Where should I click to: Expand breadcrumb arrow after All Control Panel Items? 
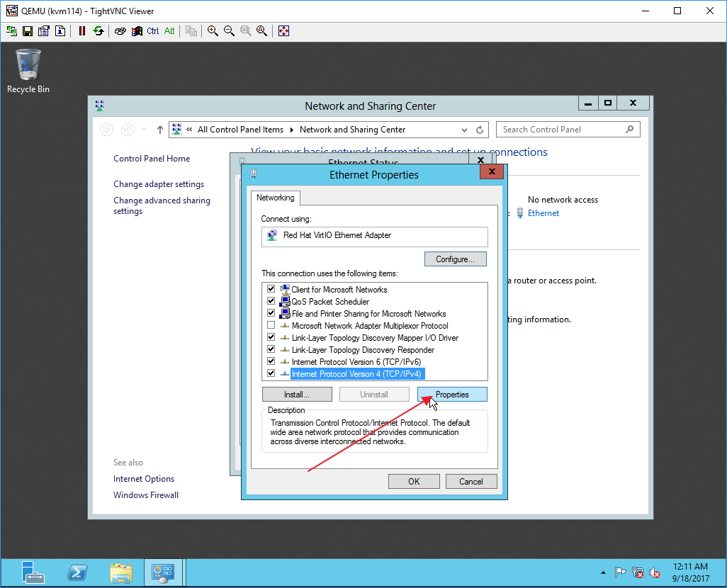click(x=292, y=130)
